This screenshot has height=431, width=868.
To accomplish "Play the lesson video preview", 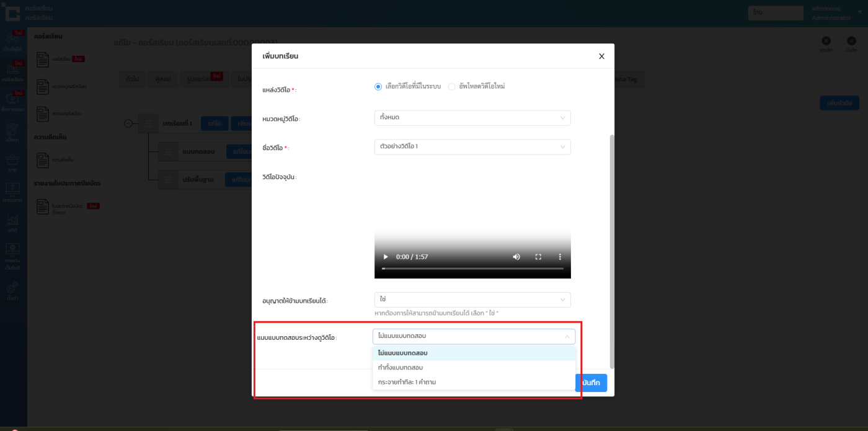I will coord(386,257).
